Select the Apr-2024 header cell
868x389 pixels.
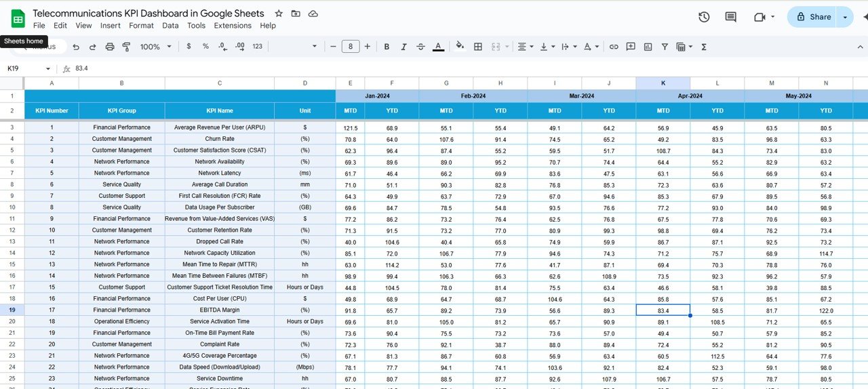tap(690, 96)
